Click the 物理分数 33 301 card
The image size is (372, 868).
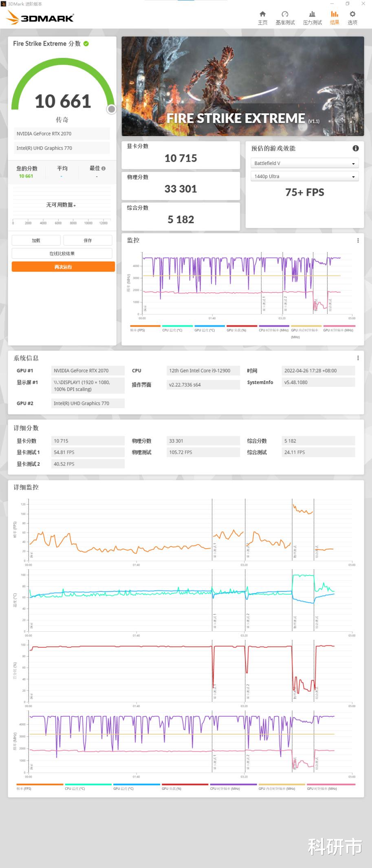click(180, 186)
